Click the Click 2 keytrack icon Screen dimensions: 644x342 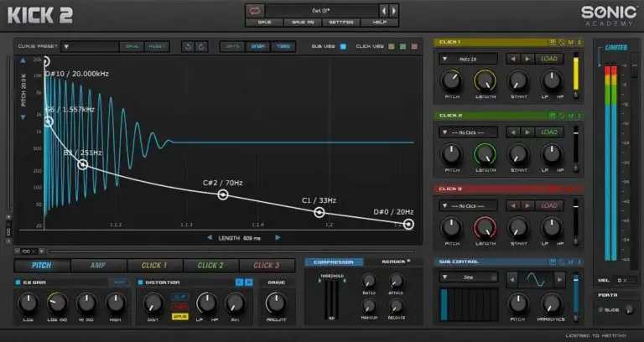click(553, 116)
